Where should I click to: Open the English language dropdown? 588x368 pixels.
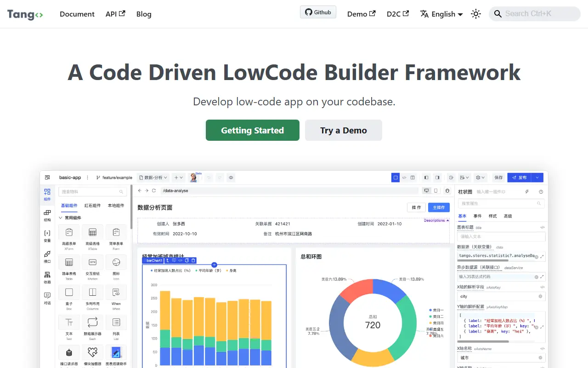coord(441,14)
